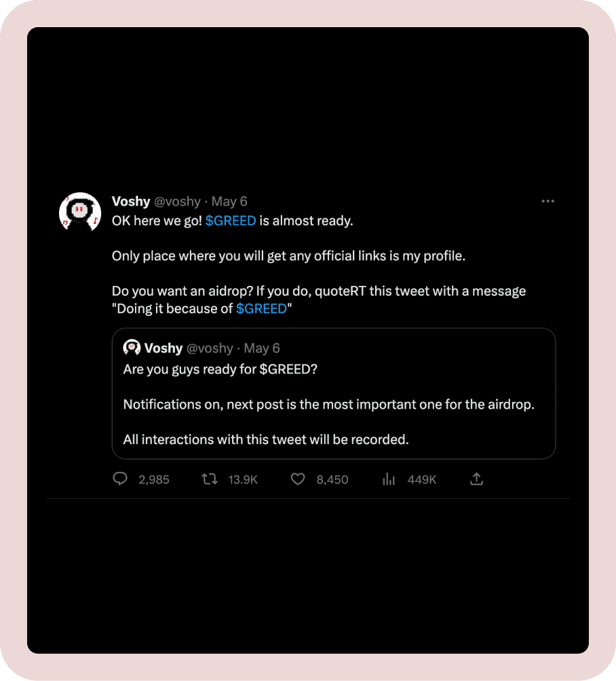Click the May 6 date in quoted tweet
This screenshot has height=681, width=616.
point(262,348)
